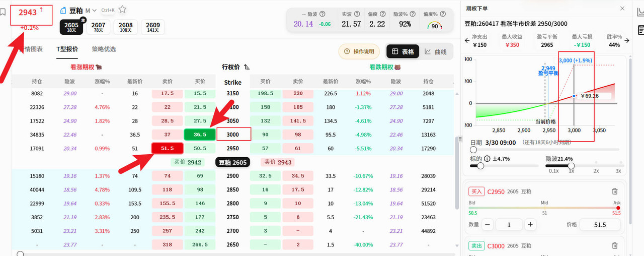644x256 pixels.
Task: Click strike price 2700 row
Action: (232, 231)
